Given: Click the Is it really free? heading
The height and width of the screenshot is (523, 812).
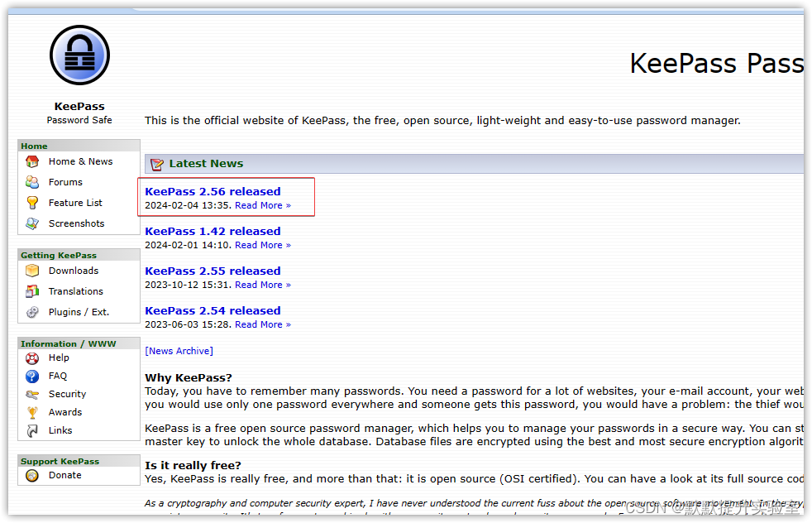Looking at the screenshot, I should [x=193, y=466].
